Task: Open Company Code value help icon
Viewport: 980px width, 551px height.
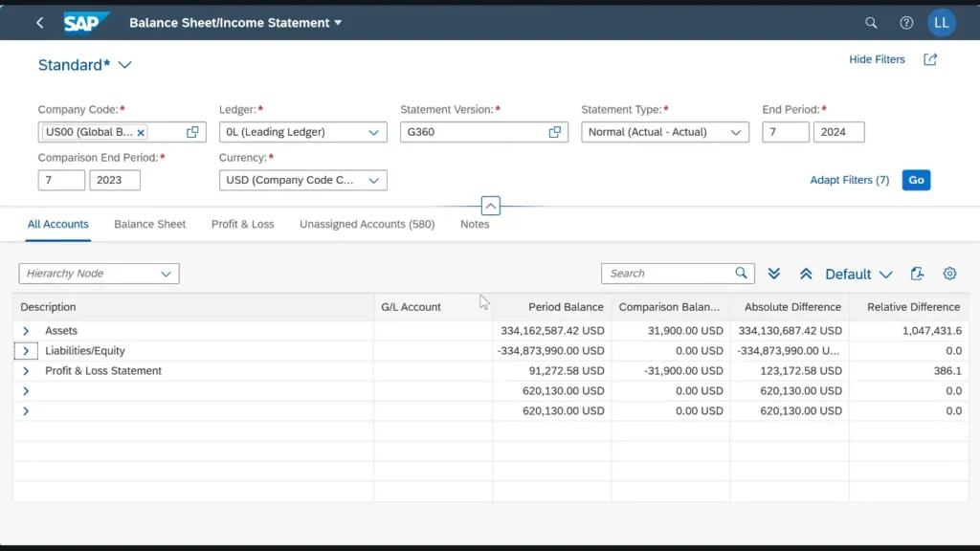Action: pyautogui.click(x=192, y=132)
